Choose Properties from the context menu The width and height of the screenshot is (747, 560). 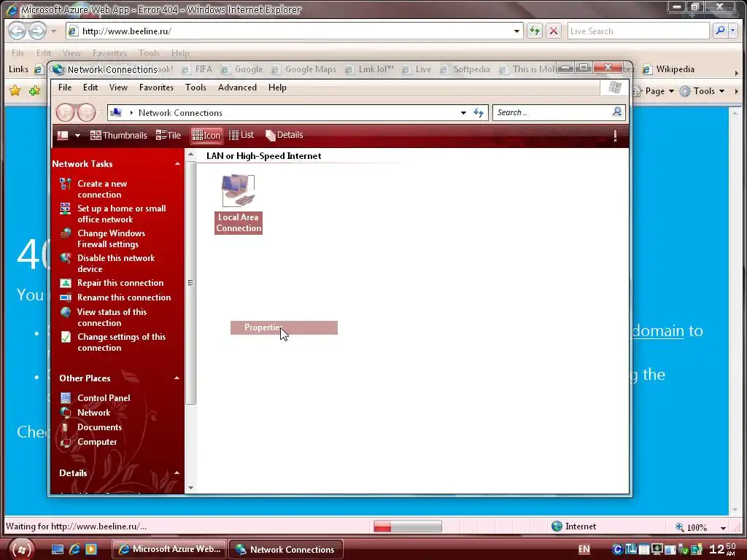click(284, 327)
